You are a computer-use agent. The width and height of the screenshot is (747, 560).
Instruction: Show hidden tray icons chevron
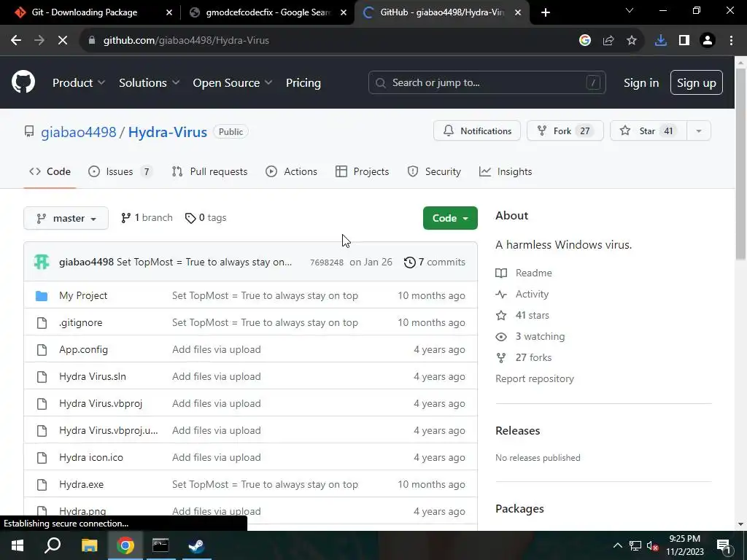tap(617, 545)
